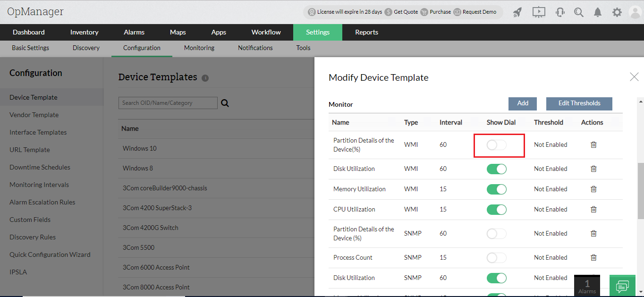Image resolution: width=644 pixels, height=297 pixels.
Task: Click the settings gear icon in header
Action: 617,12
